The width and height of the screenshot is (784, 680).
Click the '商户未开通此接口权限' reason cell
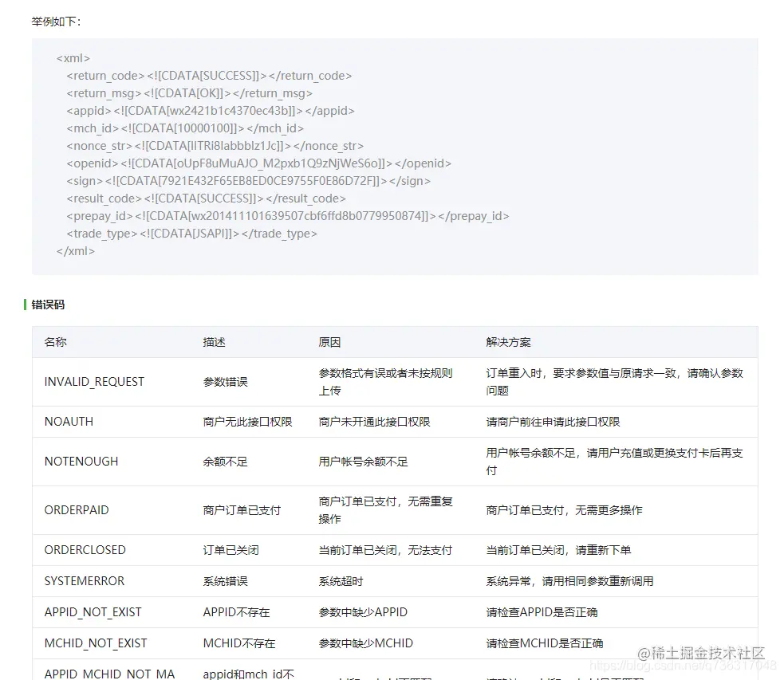(x=374, y=422)
